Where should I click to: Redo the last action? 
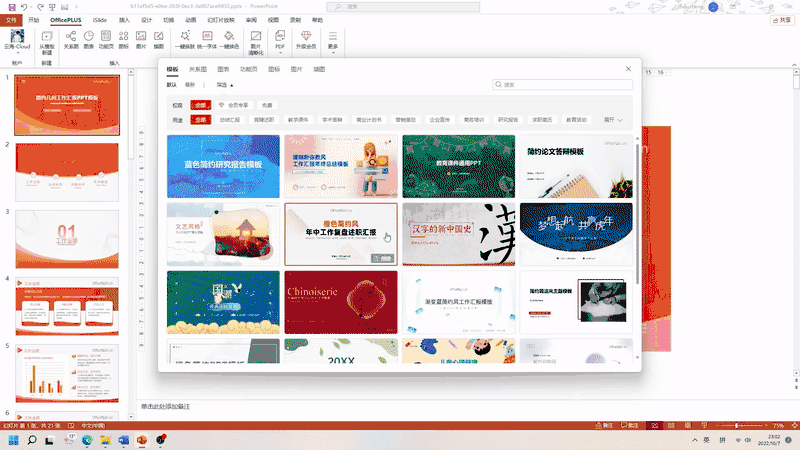pos(40,7)
